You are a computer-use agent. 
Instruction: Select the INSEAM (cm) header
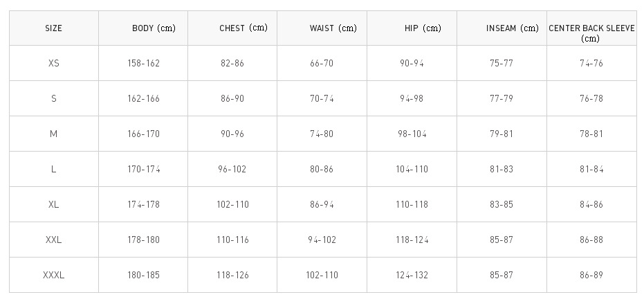pyautogui.click(x=502, y=28)
